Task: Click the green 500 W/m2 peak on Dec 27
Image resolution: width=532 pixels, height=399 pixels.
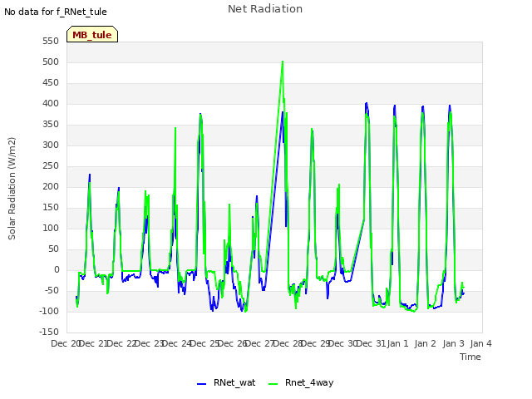Action: tap(283, 62)
